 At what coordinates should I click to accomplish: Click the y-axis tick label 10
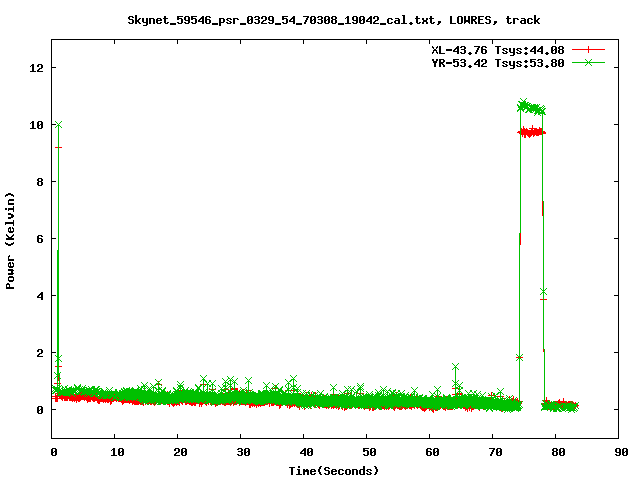[37, 125]
